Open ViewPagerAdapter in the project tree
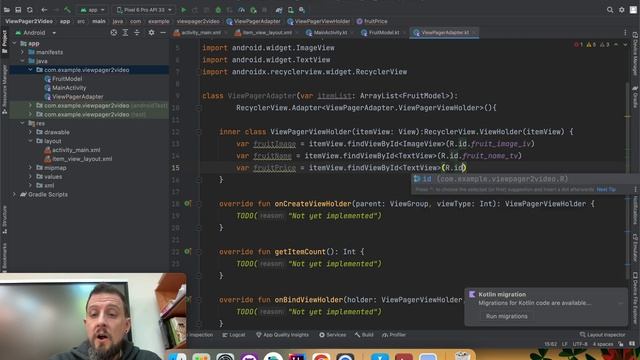This screenshot has width=640, height=360. (78, 97)
